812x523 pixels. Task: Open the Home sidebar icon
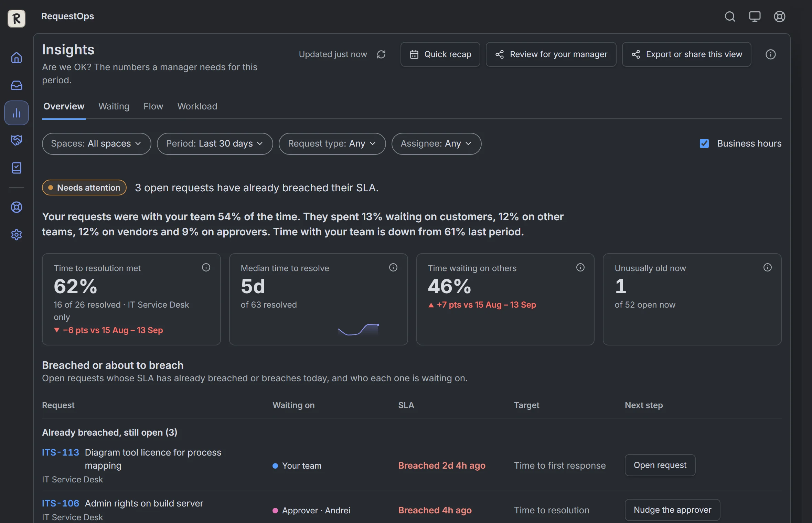17,57
